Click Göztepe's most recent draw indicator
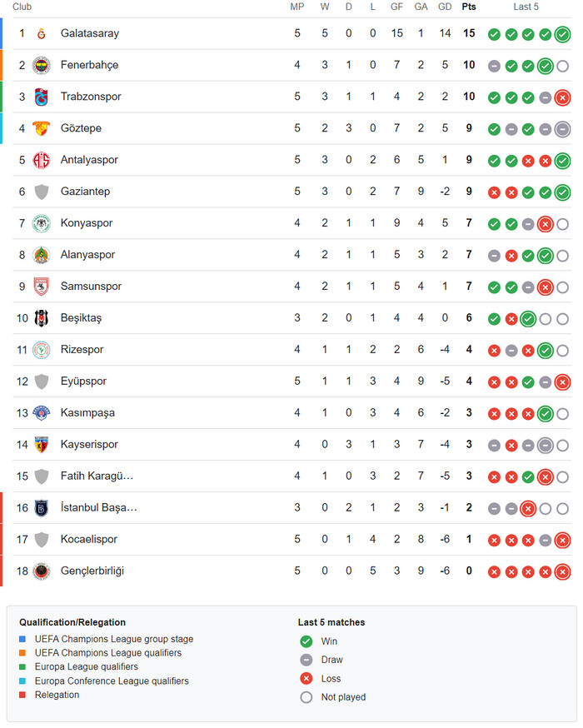Viewport: 583px width, 728px height. 562,130
